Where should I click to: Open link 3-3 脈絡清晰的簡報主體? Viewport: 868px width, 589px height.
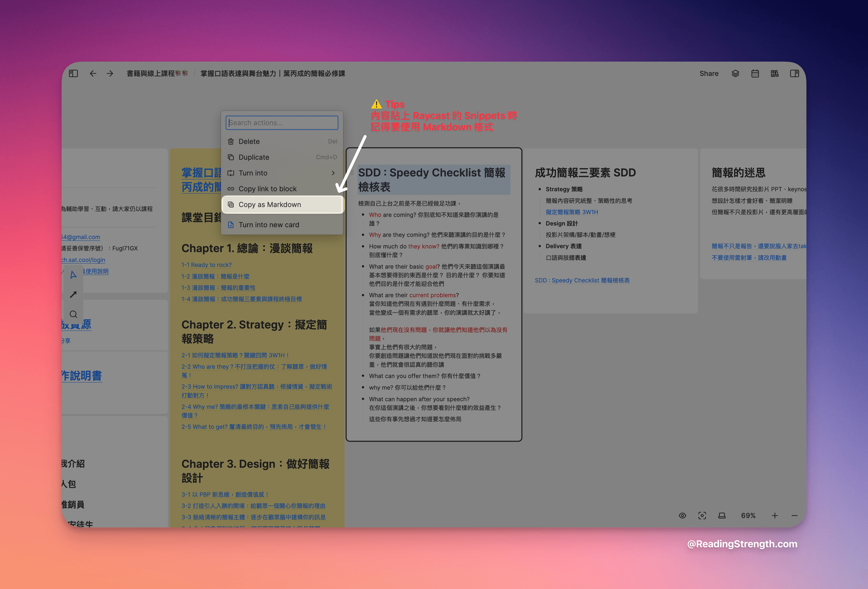(254, 517)
